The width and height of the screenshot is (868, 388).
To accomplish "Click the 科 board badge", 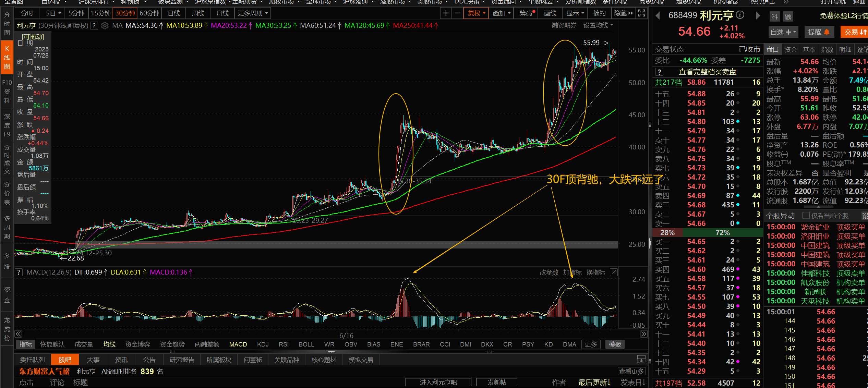I will 775,16.
